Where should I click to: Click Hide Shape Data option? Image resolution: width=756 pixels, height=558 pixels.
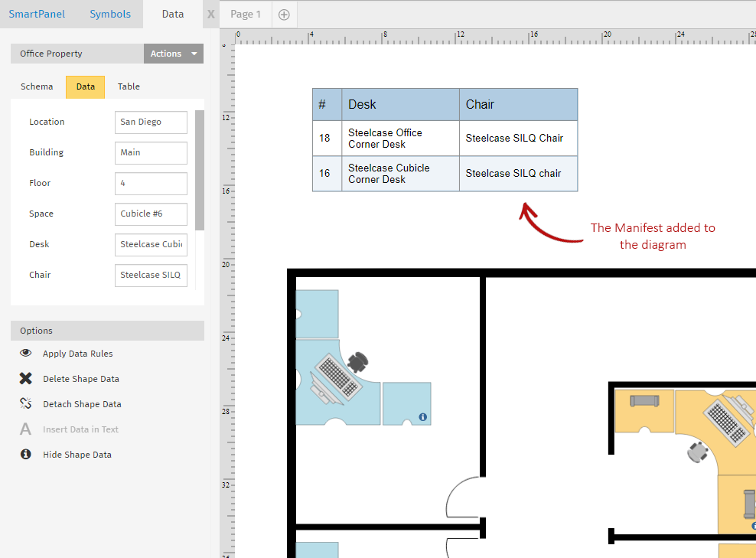(x=77, y=455)
